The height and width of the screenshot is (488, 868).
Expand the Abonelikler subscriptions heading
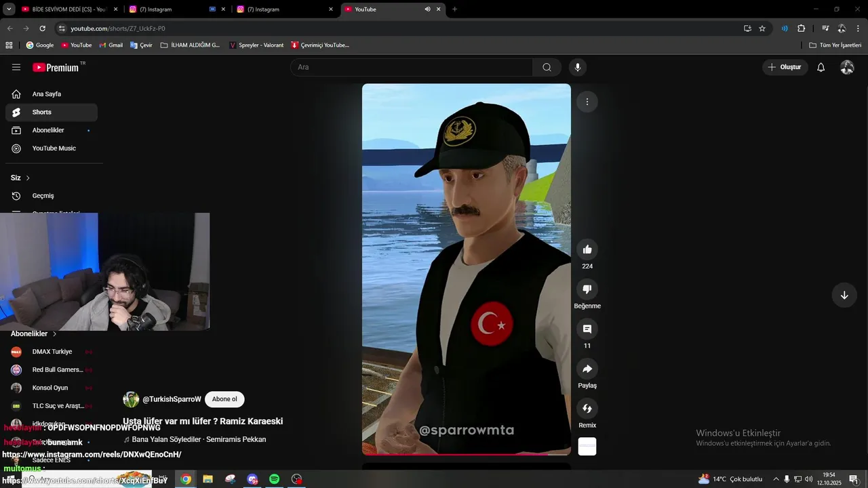(x=34, y=334)
